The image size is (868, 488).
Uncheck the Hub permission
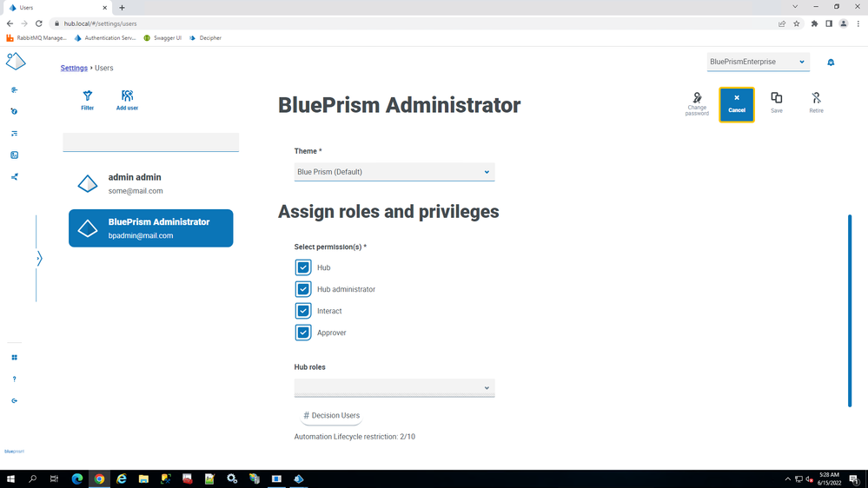click(x=303, y=267)
